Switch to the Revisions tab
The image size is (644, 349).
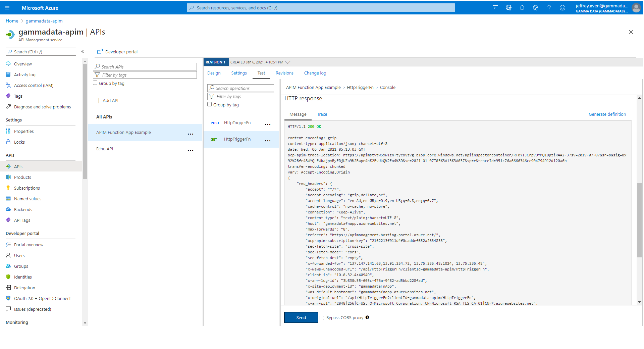point(284,73)
